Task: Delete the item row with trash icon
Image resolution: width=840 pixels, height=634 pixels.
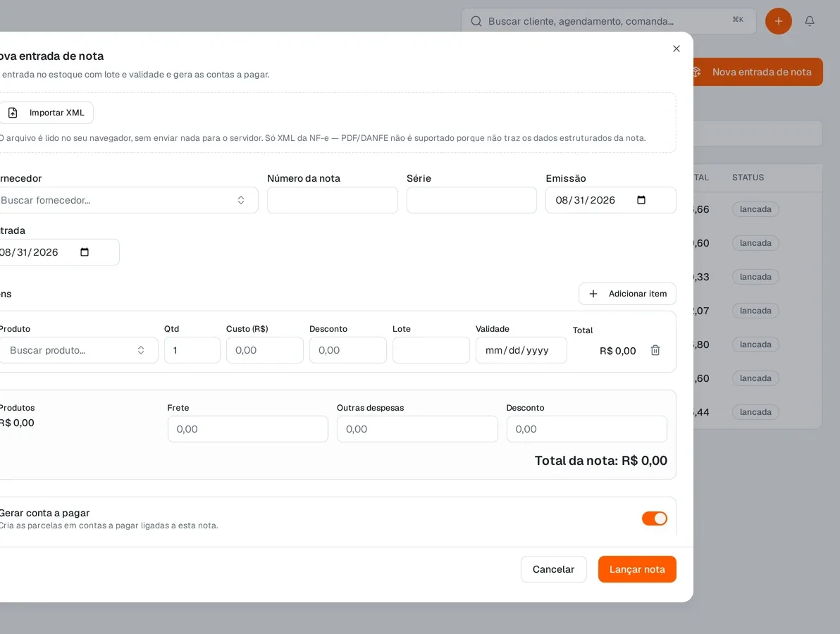Action: point(655,350)
